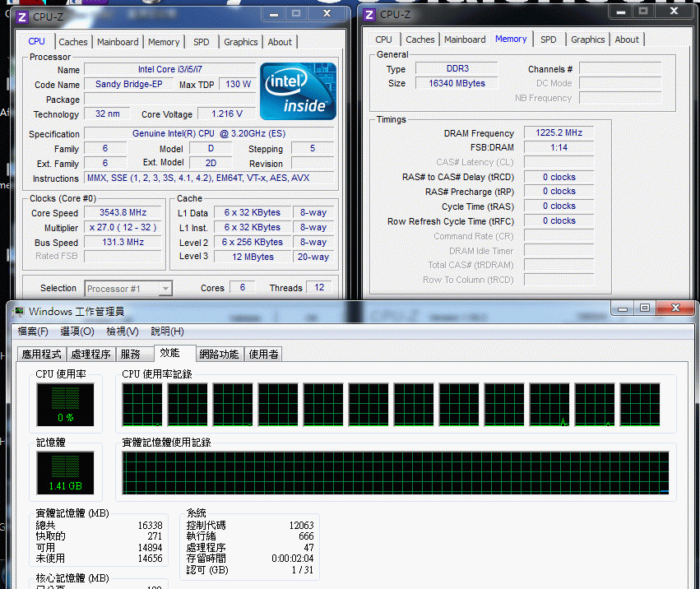Click the Threads count 12 value
Screen dimensions: 700x589
tap(319, 287)
